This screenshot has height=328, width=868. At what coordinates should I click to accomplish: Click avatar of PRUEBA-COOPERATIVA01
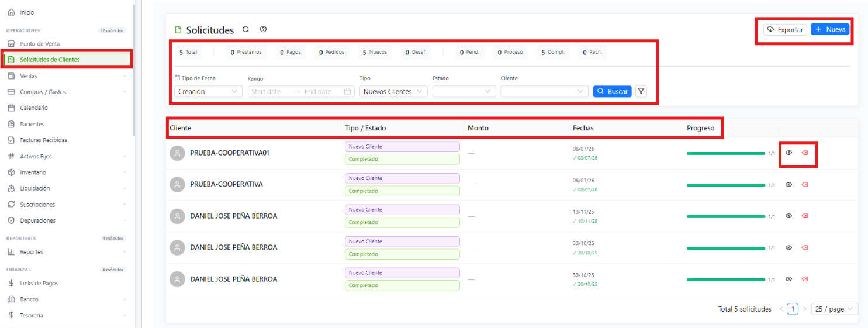[177, 153]
